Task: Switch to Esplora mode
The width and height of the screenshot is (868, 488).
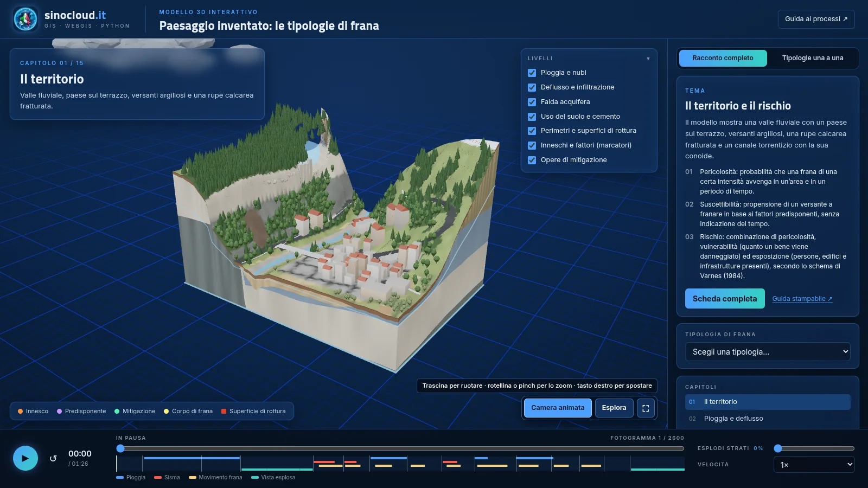Action: point(614,408)
